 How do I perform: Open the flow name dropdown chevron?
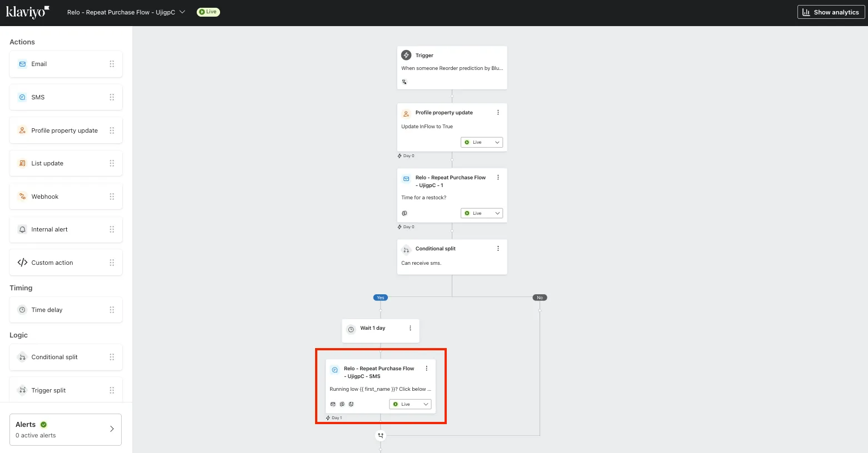pyautogui.click(x=182, y=12)
